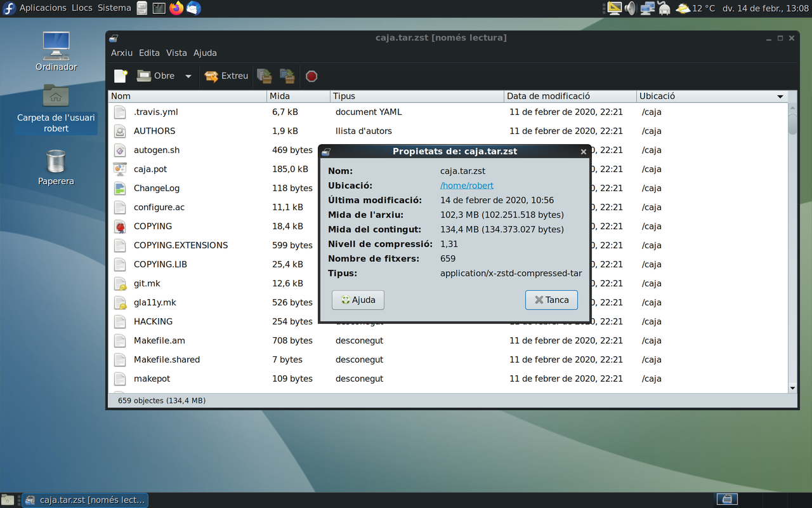Select the gla11y.mk file name

tap(155, 302)
